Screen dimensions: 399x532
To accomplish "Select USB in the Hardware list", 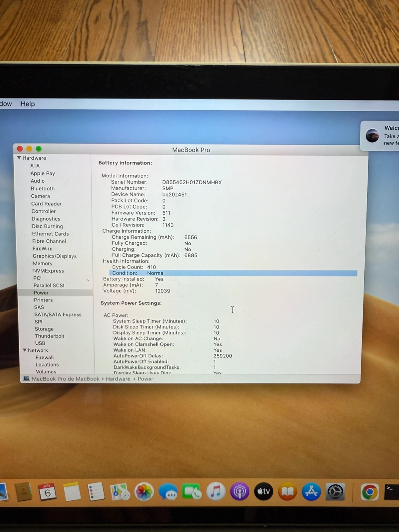I will coord(40,343).
